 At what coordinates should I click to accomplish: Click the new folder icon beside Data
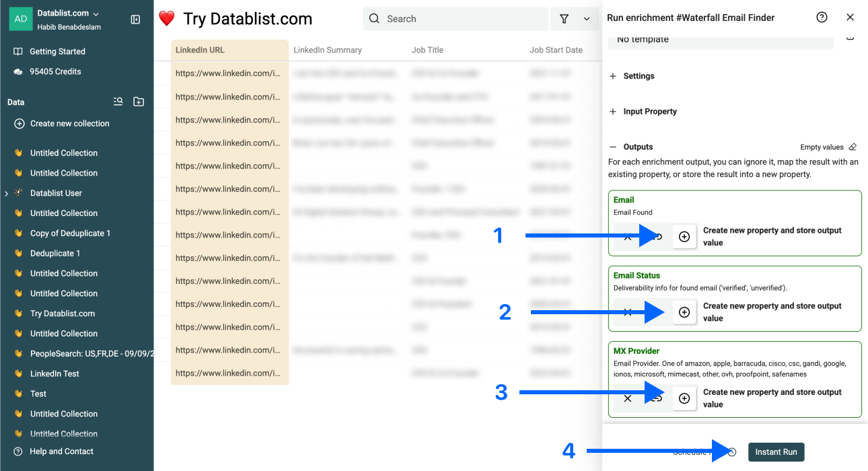coord(139,102)
